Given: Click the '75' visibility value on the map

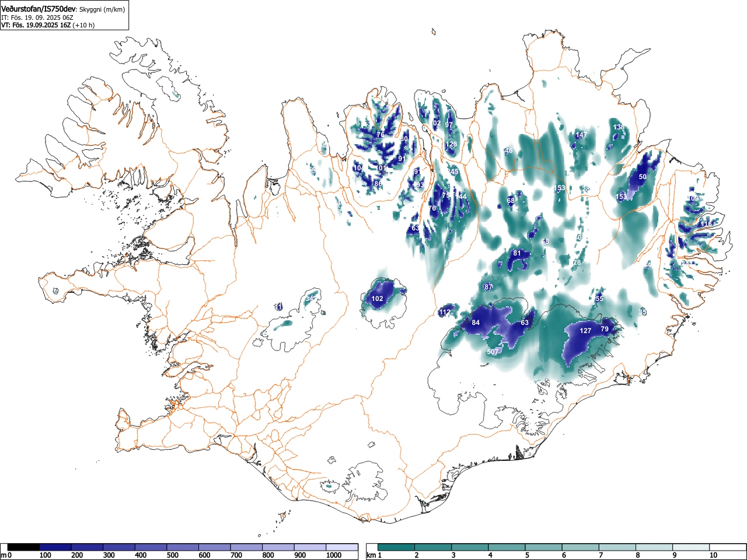Looking at the screenshot, I should coord(446,195).
